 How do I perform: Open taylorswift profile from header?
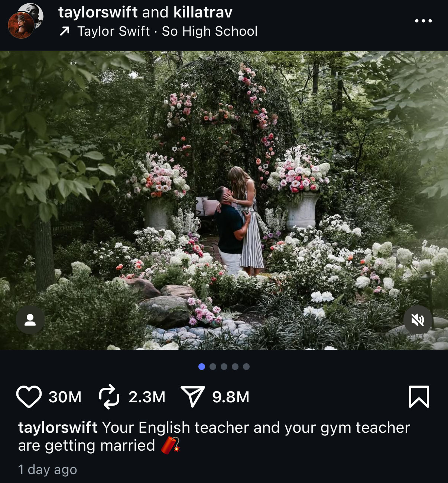[98, 12]
